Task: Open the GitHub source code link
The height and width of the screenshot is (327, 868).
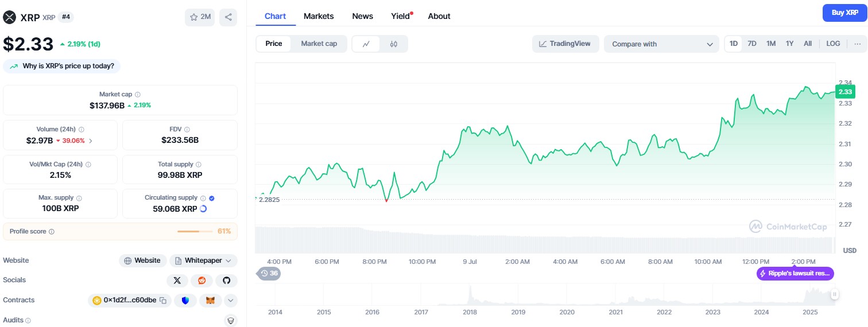Action: 226,281
